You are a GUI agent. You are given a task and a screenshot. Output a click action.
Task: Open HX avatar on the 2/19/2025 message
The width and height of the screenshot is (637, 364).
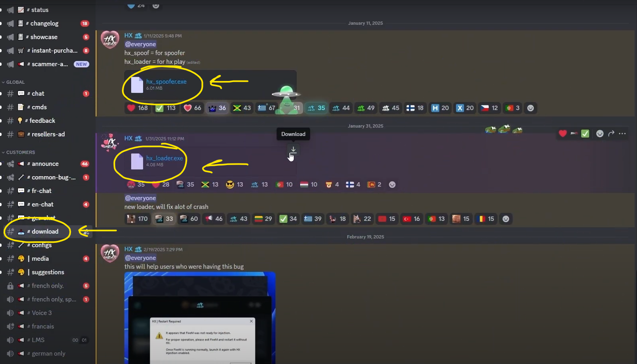point(110,254)
